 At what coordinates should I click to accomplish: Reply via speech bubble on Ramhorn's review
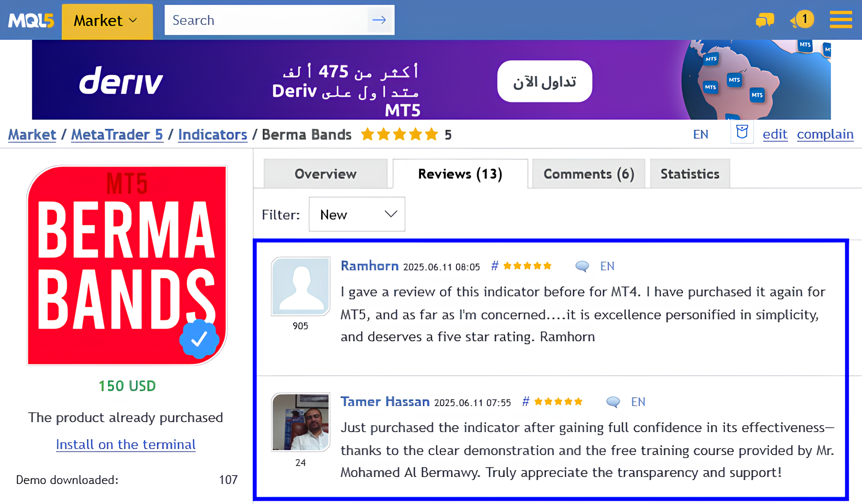(x=582, y=266)
